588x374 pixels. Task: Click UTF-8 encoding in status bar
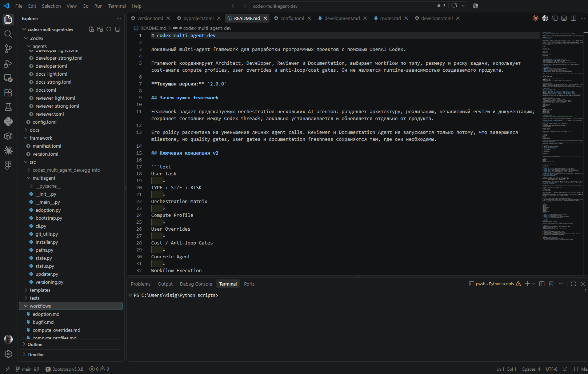pyautogui.click(x=551, y=369)
